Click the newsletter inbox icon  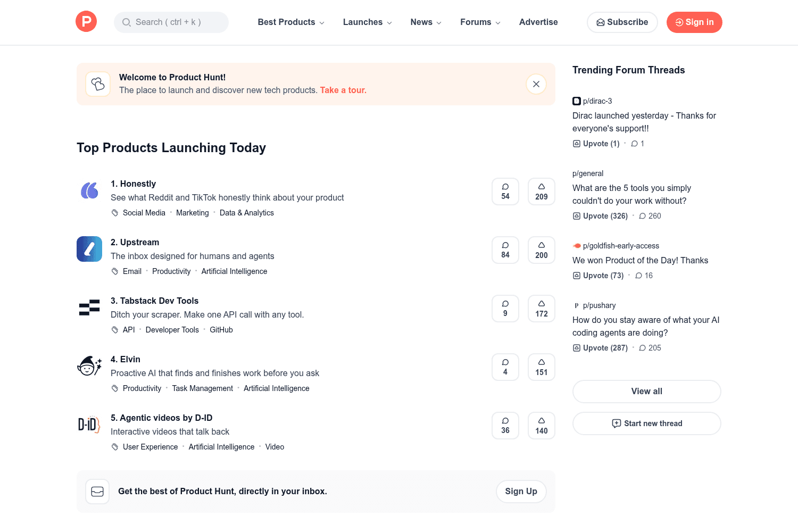pyautogui.click(x=97, y=492)
